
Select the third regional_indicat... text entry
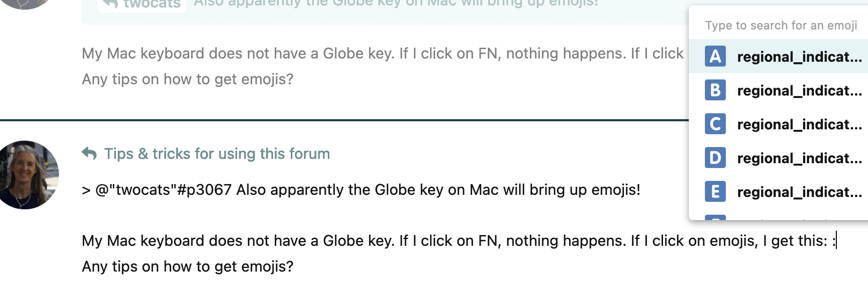click(x=799, y=125)
